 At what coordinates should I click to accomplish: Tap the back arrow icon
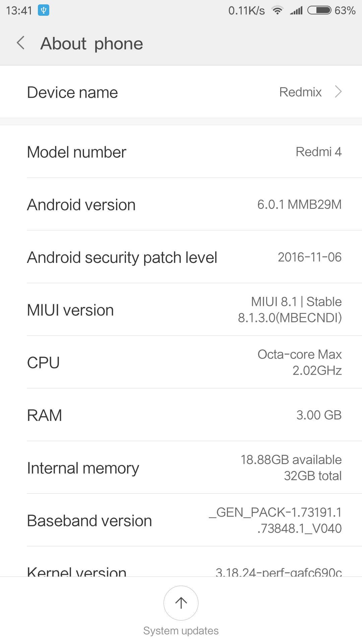[21, 43]
